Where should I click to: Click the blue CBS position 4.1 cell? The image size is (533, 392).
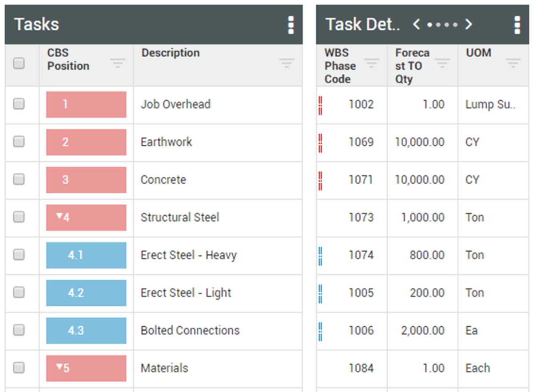click(x=86, y=255)
